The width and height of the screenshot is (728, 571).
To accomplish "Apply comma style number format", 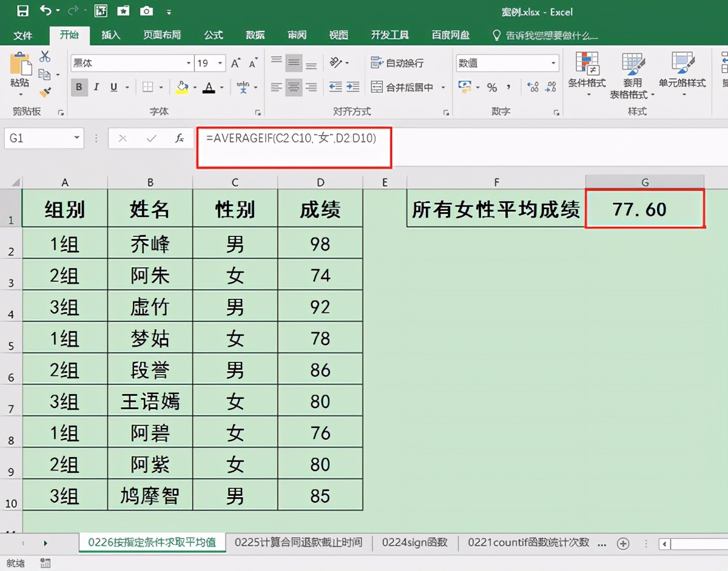I will 508,87.
